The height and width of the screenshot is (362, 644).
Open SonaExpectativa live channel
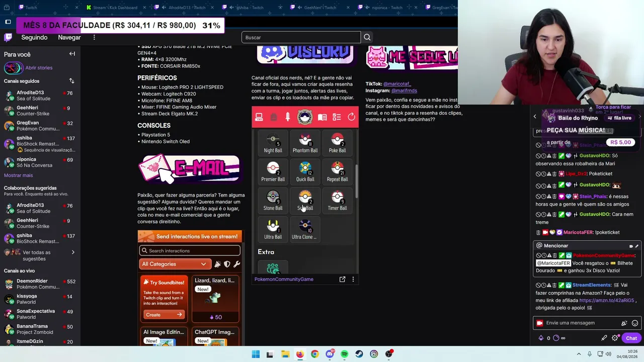click(40, 314)
